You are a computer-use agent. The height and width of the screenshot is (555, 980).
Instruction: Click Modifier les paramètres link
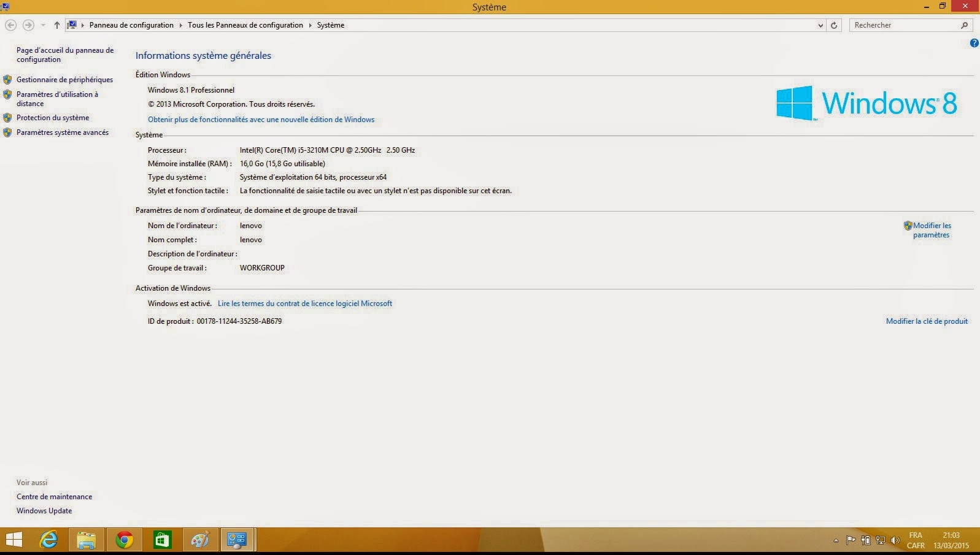tap(932, 230)
